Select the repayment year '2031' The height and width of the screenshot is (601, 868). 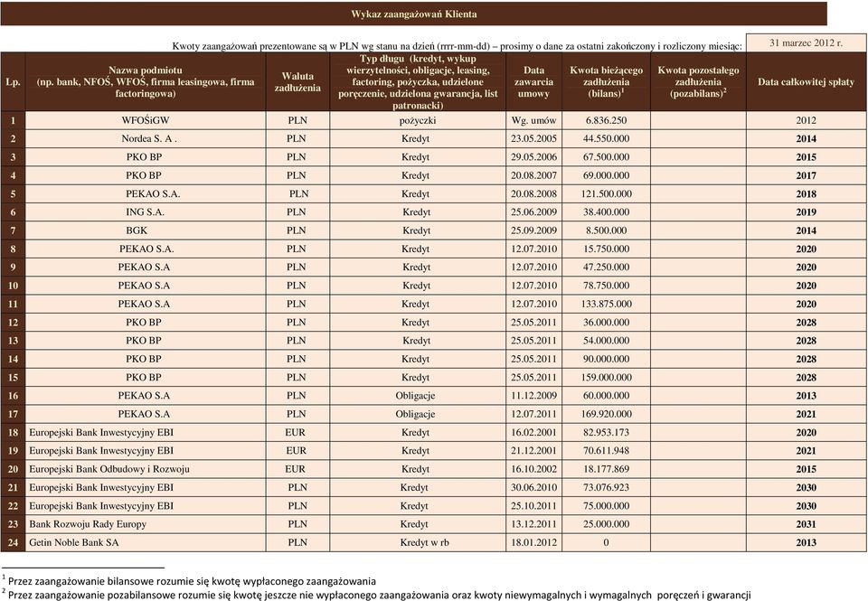[x=806, y=524]
